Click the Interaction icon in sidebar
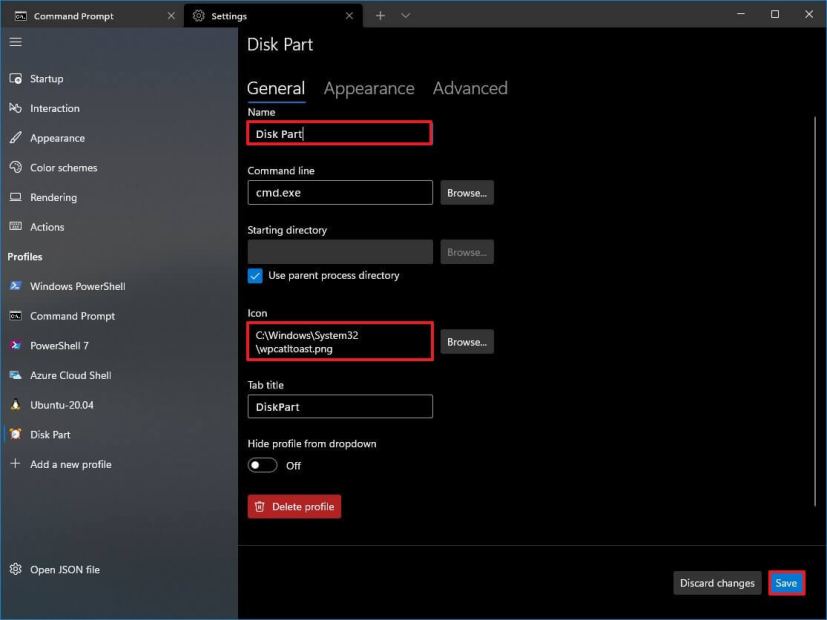This screenshot has height=620, width=827. click(x=15, y=108)
